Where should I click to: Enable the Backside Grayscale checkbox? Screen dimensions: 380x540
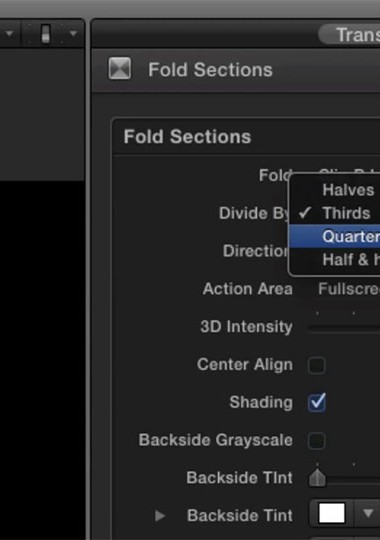pyautogui.click(x=317, y=440)
